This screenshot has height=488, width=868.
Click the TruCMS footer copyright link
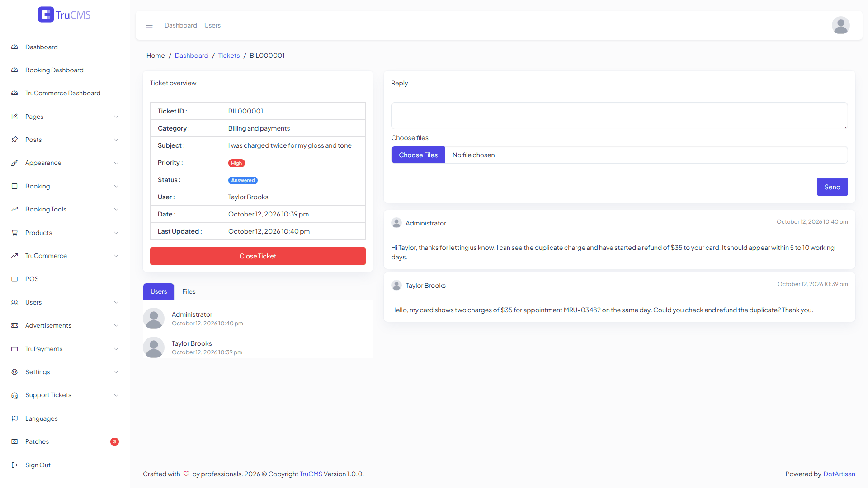[x=311, y=474]
